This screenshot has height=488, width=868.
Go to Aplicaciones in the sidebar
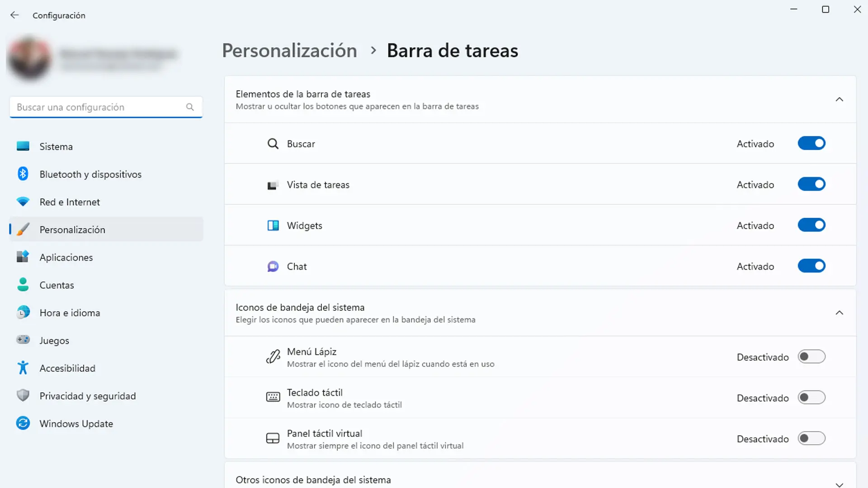pyautogui.click(x=66, y=257)
